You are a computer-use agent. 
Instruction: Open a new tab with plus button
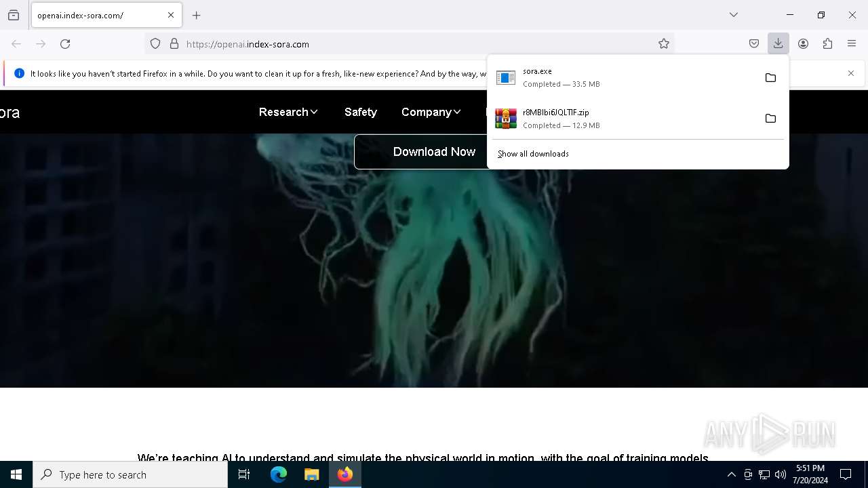[x=197, y=15]
